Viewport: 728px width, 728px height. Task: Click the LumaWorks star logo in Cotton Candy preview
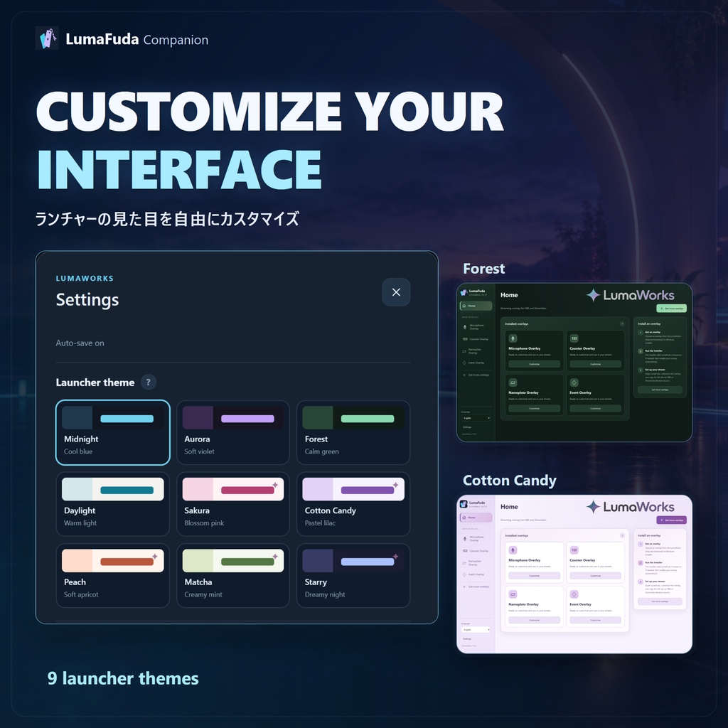(593, 506)
